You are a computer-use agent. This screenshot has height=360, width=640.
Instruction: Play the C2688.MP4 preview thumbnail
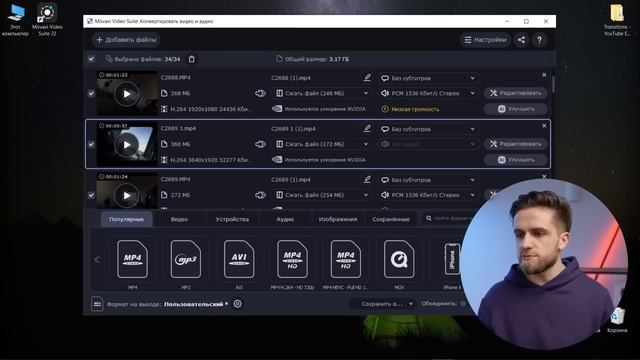coord(127,94)
